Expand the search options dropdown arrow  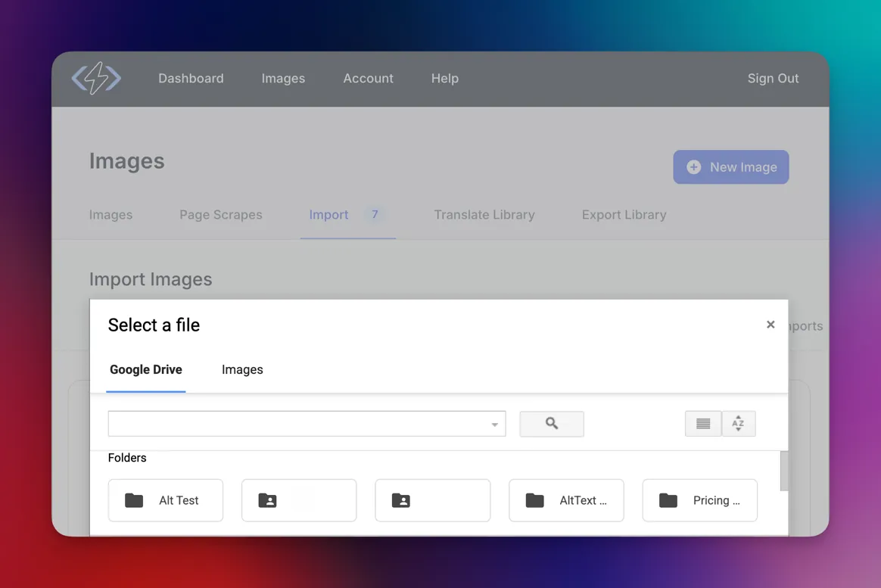pos(494,425)
